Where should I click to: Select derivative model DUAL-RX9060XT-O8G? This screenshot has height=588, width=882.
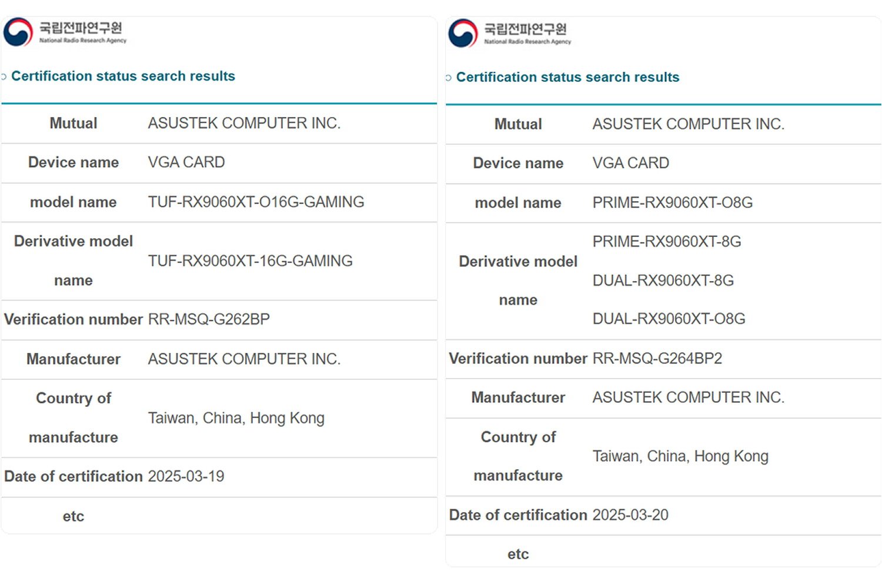[x=669, y=319]
